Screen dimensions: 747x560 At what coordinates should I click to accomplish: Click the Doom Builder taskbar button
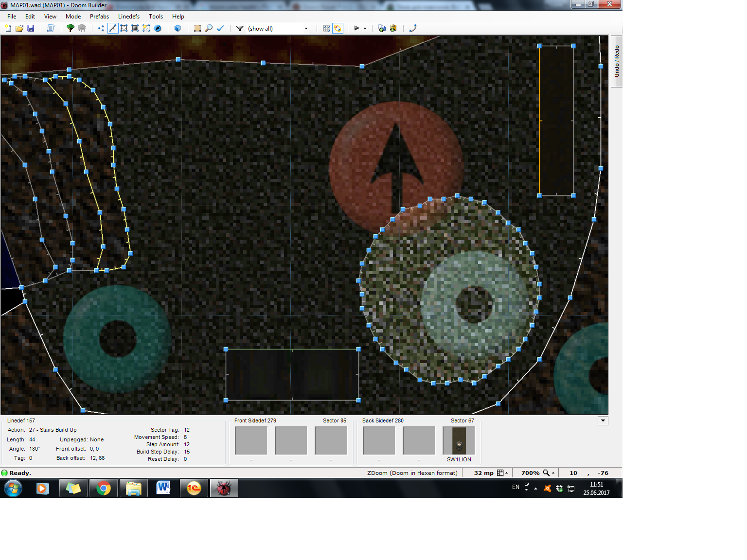click(x=224, y=488)
